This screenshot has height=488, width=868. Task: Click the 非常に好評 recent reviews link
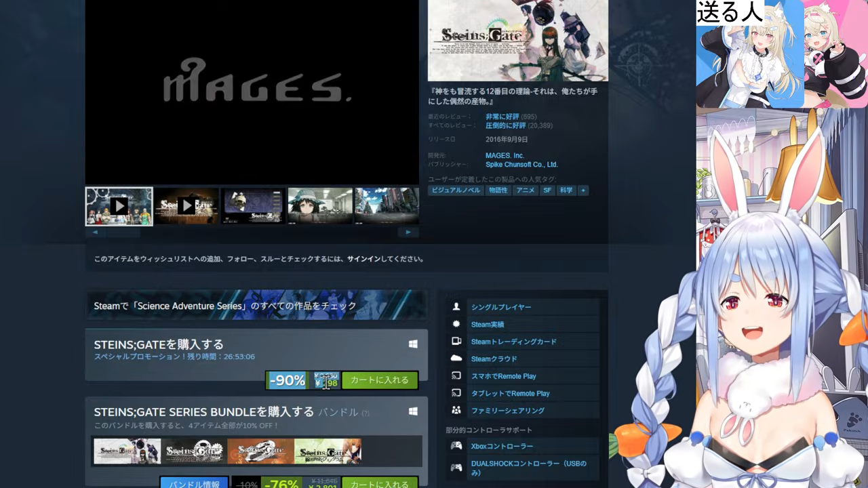pyautogui.click(x=502, y=117)
